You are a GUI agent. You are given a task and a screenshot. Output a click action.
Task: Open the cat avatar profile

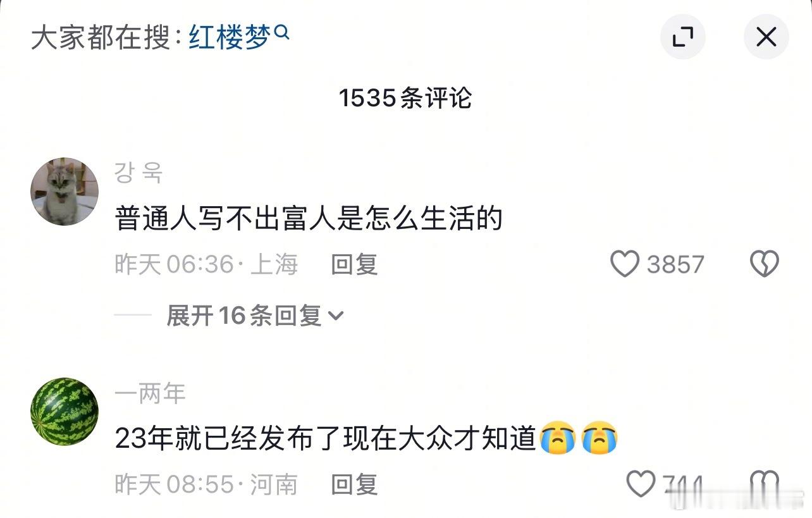65,192
